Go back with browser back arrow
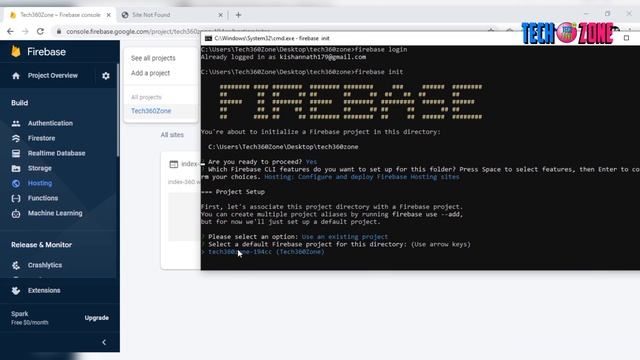 [x=10, y=31]
